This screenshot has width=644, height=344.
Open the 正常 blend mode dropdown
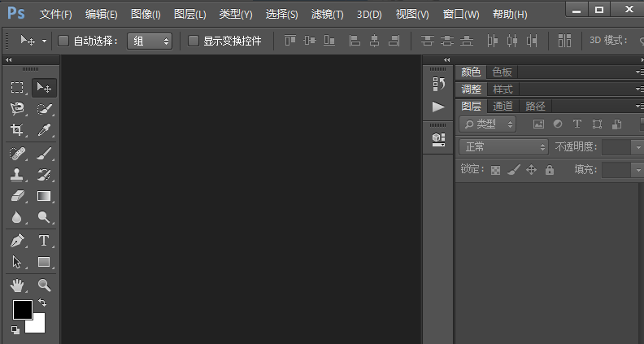coord(504,147)
